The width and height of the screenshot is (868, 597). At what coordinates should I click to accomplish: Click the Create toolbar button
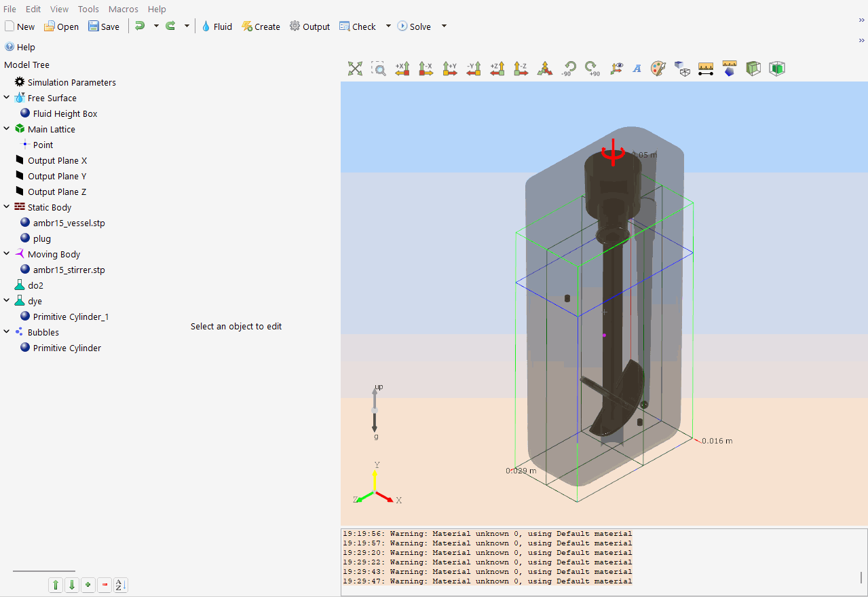[x=261, y=26]
